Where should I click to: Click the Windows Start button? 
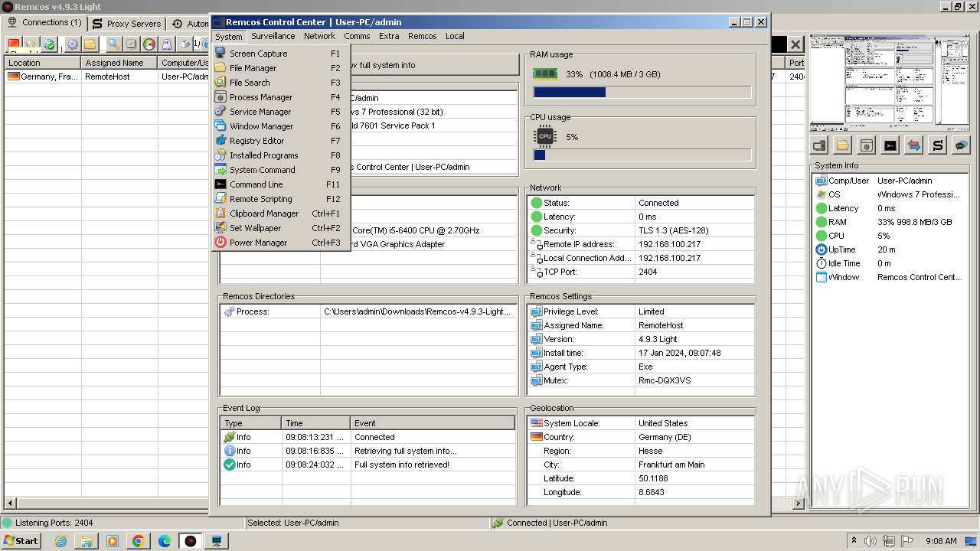21,541
